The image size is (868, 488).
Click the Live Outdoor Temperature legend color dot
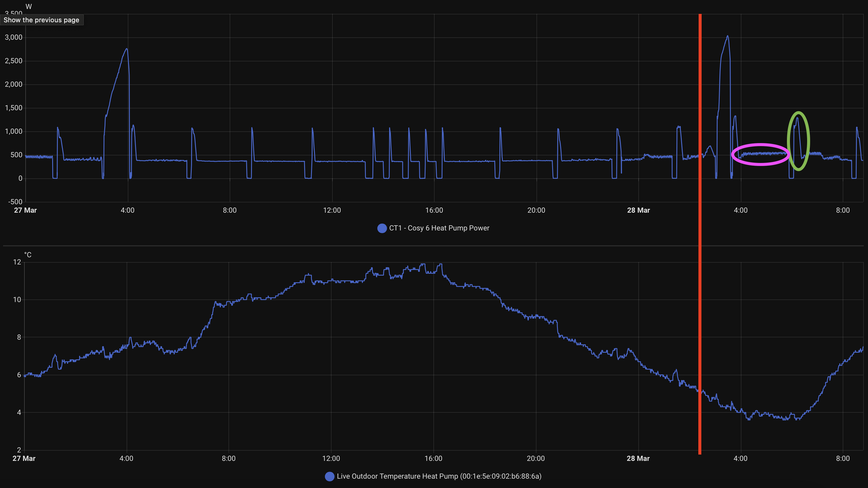click(x=330, y=476)
